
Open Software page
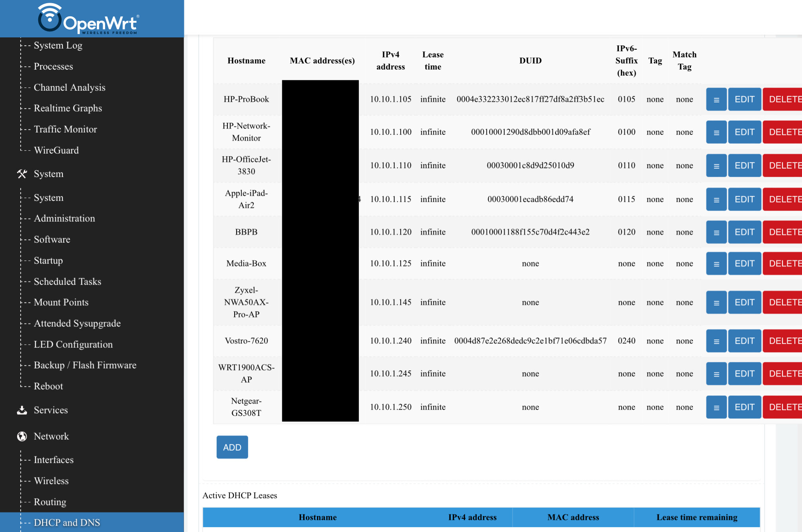52,240
